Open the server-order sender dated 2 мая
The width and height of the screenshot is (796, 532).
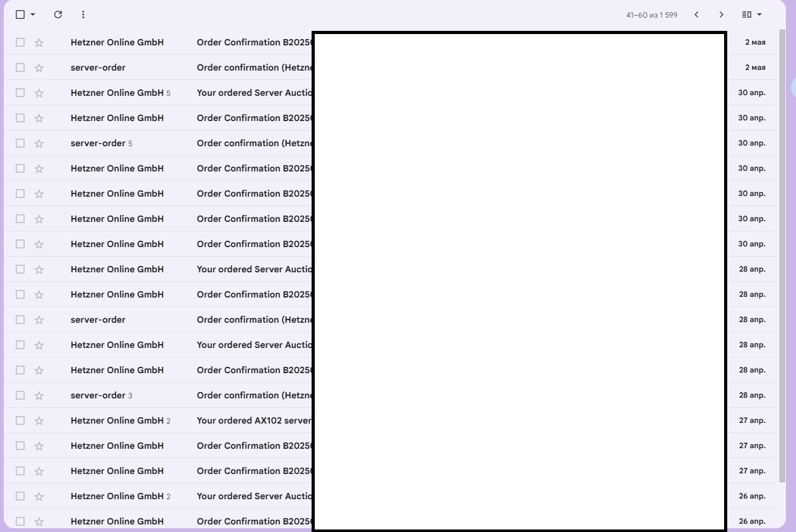98,67
